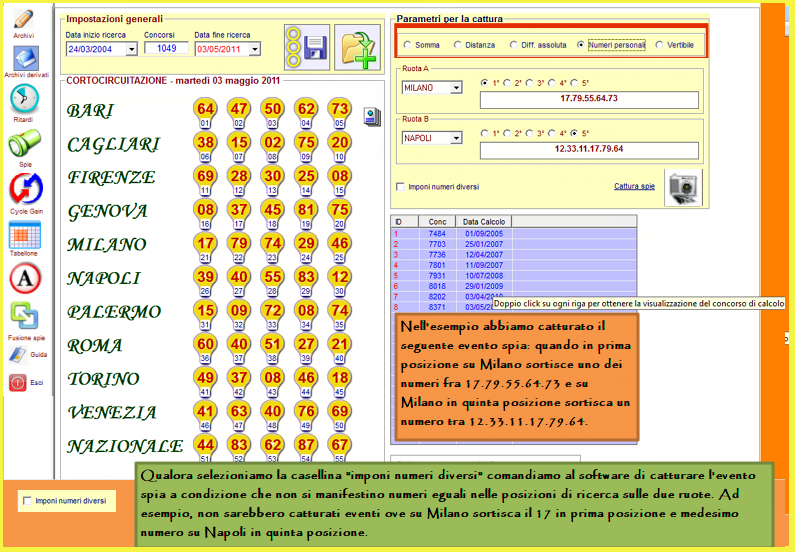
Task: Click Ruota B numbers field 12.33.11.17.79.64
Action: 589,150
